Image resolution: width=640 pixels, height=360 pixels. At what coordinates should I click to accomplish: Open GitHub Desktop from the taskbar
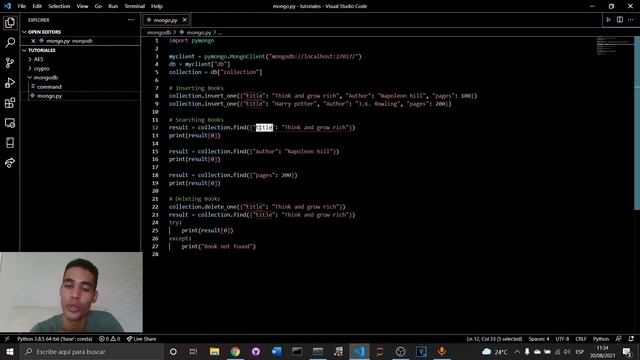256,351
